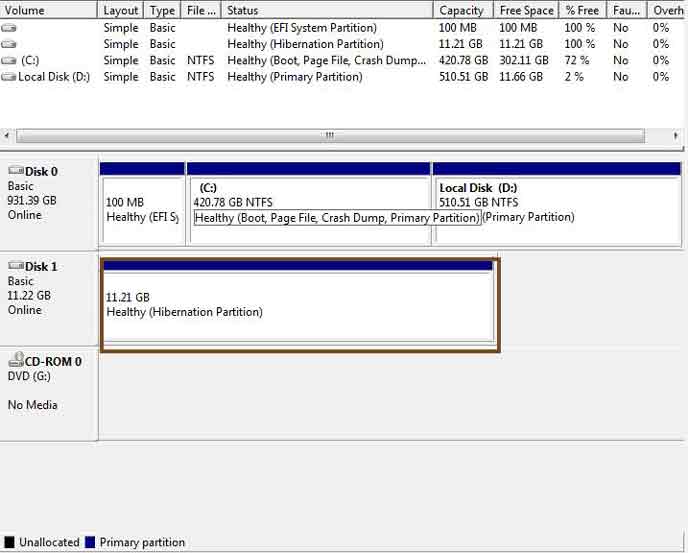Click the CD-ROM 0 DVD (G:) panel
This screenshot has height=553, width=688.
point(49,393)
